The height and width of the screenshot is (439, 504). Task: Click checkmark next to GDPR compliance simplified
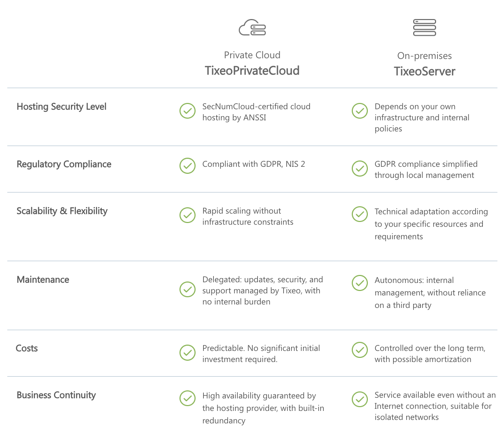tap(360, 169)
